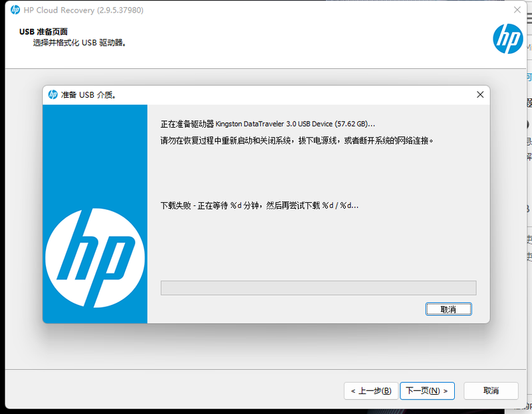This screenshot has height=414, width=532.
Task: Click the HP icon in main title bar
Action: 15,10
